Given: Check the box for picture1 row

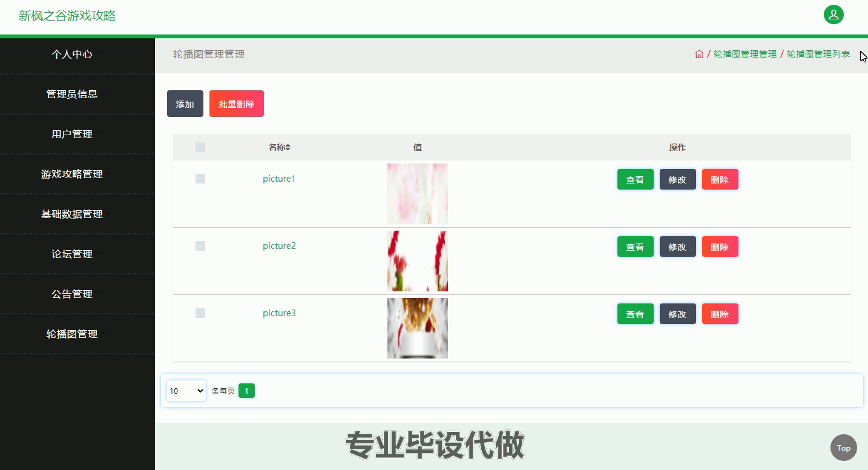Looking at the screenshot, I should click(x=200, y=179).
